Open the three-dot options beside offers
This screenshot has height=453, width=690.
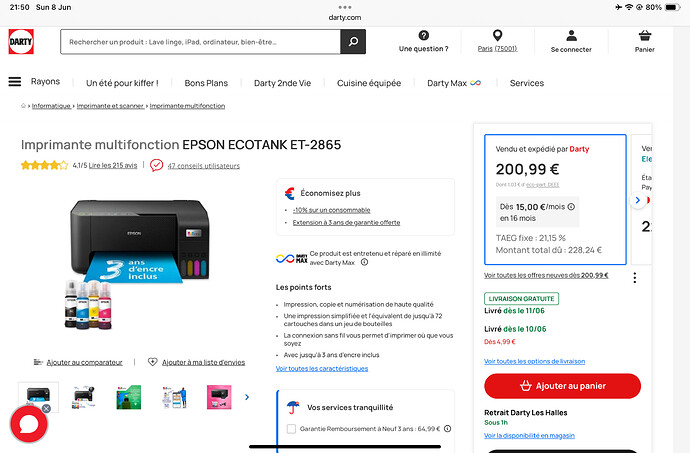(635, 277)
